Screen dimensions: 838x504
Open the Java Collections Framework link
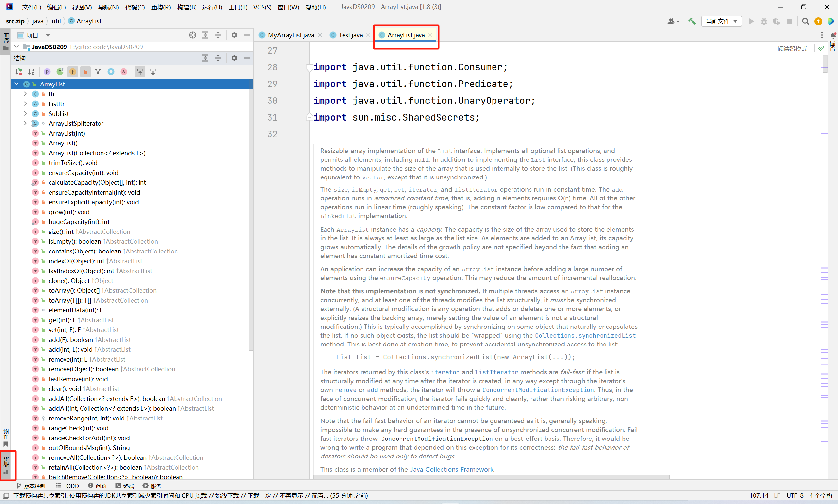click(452, 469)
